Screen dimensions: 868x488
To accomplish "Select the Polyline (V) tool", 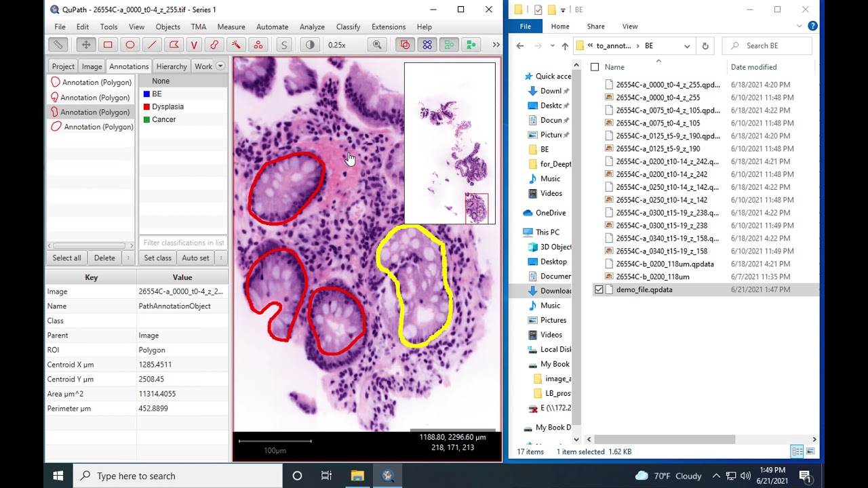I will point(194,45).
